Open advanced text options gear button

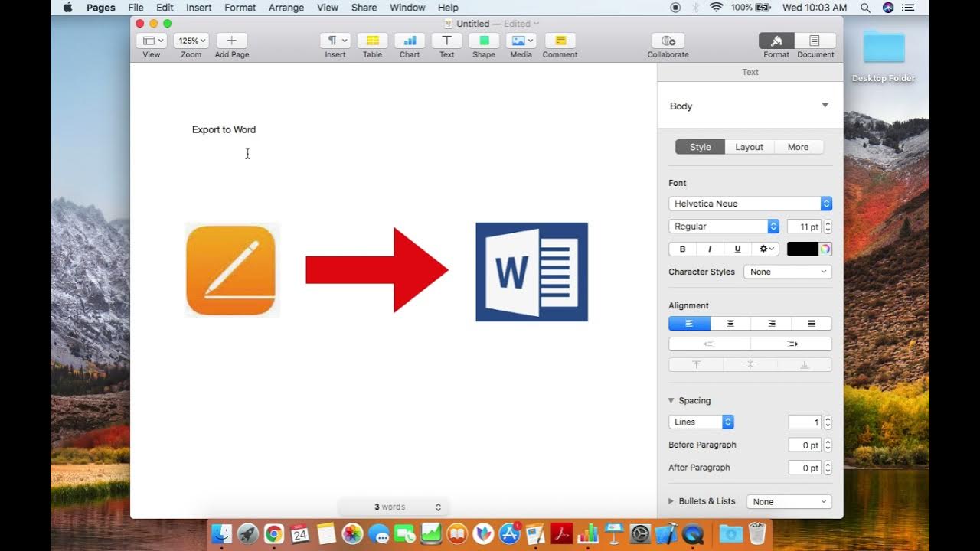[766, 249]
